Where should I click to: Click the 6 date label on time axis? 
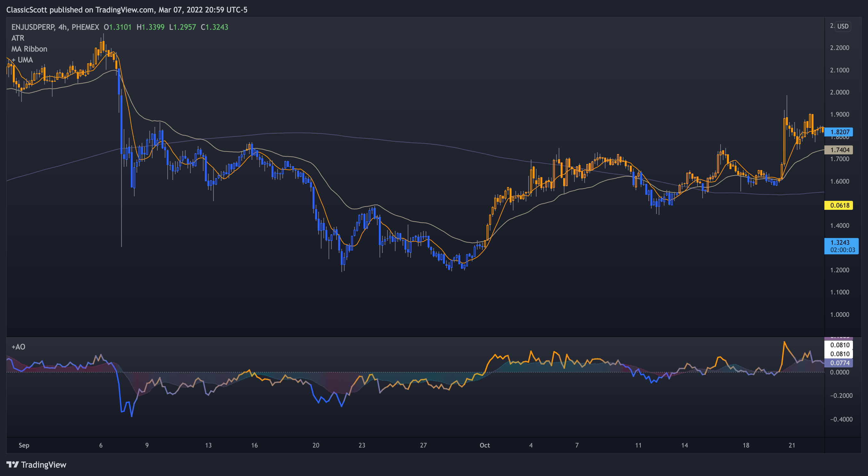101,445
